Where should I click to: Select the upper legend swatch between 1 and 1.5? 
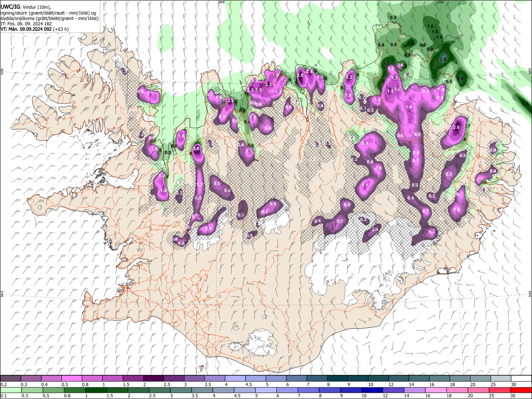point(113,378)
